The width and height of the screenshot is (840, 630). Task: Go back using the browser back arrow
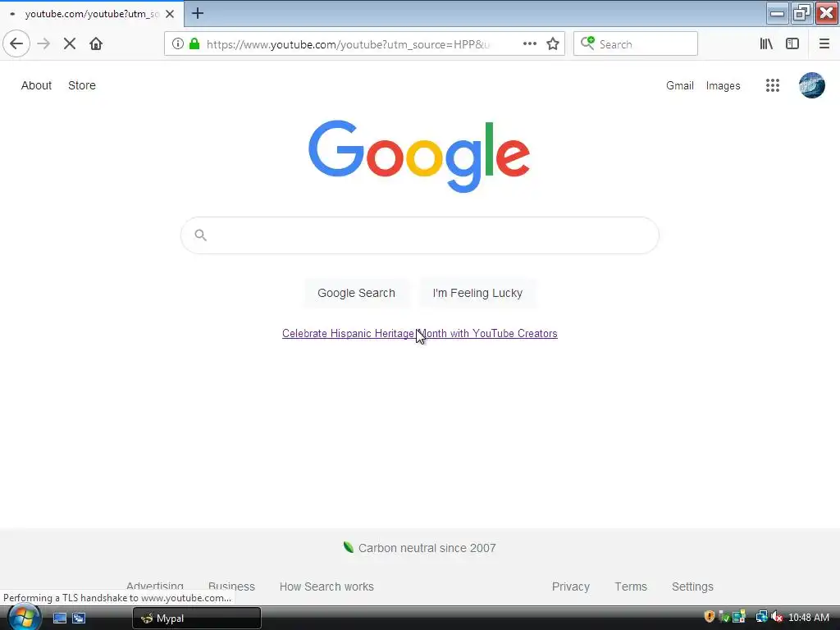(x=16, y=43)
